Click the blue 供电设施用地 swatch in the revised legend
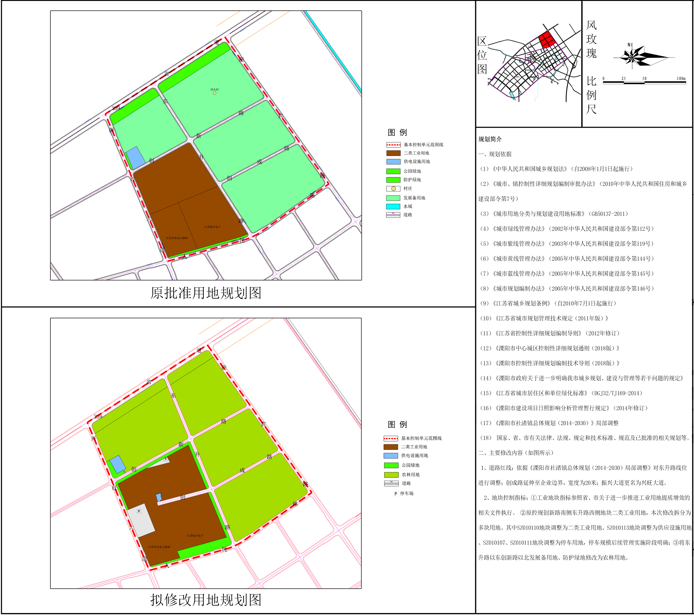The image size is (694, 616). 391,456
